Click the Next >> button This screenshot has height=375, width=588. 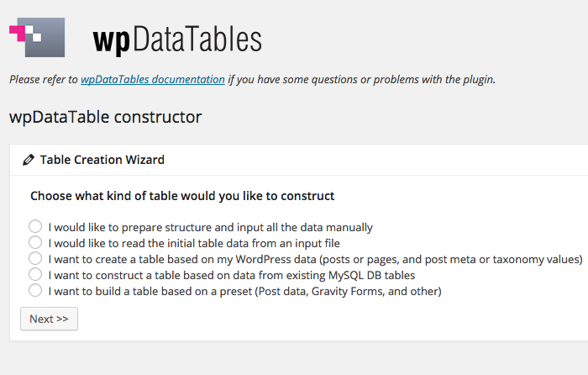[49, 319]
